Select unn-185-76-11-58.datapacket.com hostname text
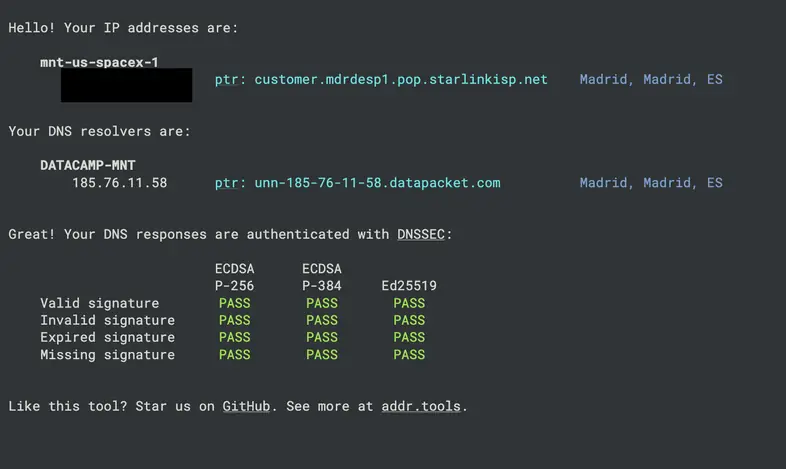This screenshot has height=469, width=786. coord(377,183)
